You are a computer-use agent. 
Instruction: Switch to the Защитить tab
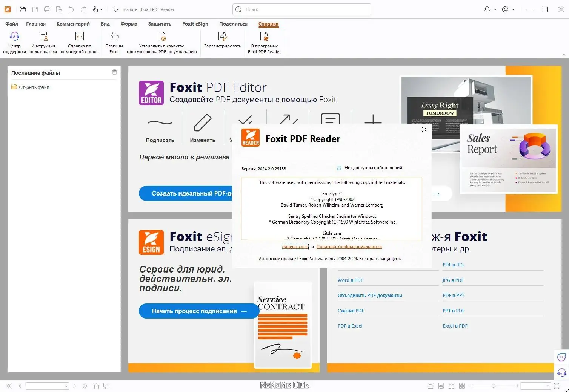pyautogui.click(x=160, y=24)
